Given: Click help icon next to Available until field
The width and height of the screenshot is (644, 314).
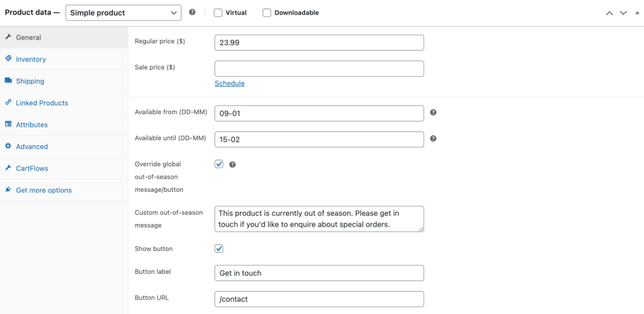Looking at the screenshot, I should pos(433,139).
